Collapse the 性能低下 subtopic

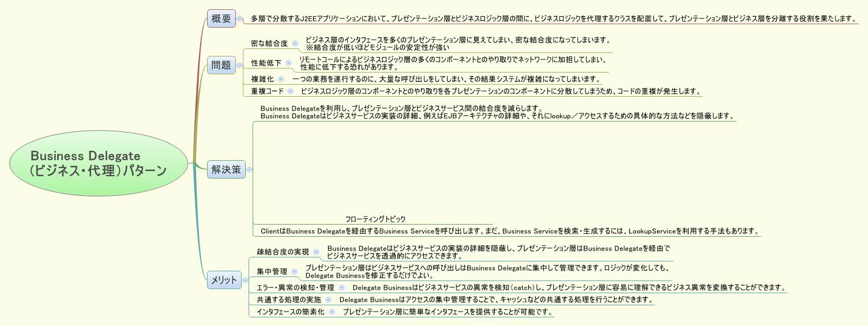point(289,63)
